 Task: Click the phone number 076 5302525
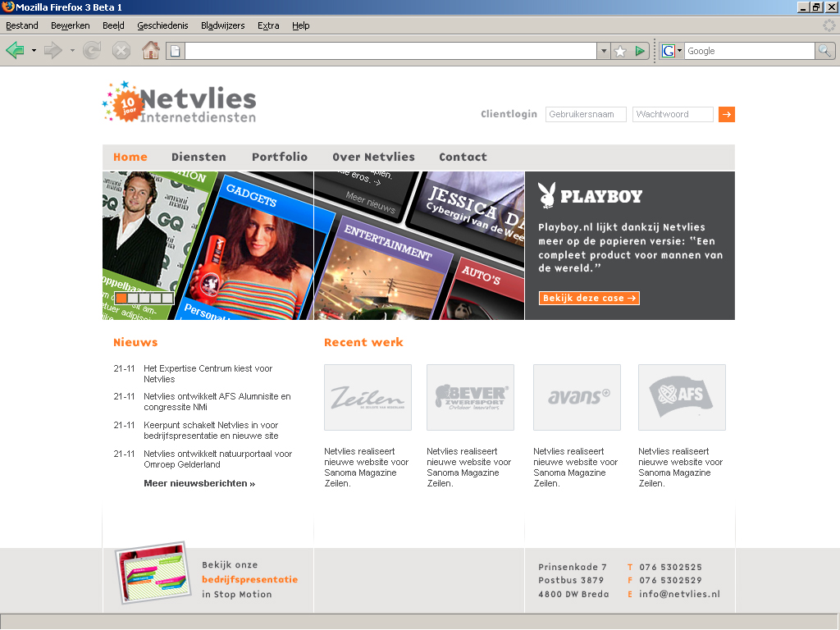tap(670, 568)
